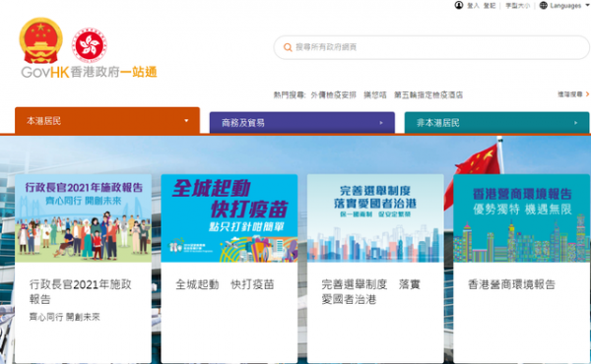591x364 pixels.
Task: Open the 全城起動 快打疫苗 banner image
Action: coord(230,218)
